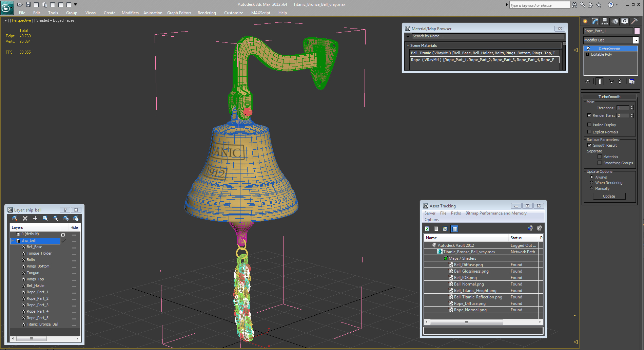Enable Explicit Normals checkbox
Screen dimensions: 644x350
click(x=589, y=132)
